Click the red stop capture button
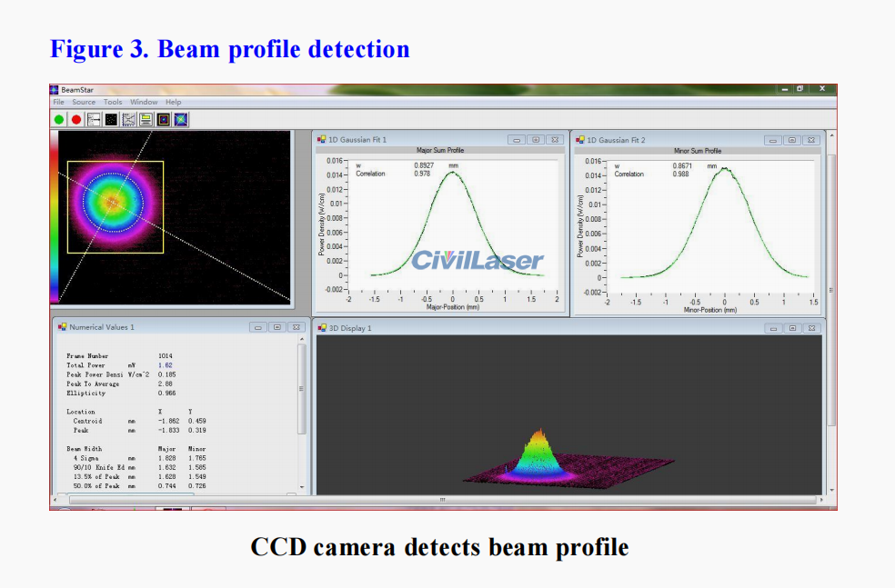 75,120
